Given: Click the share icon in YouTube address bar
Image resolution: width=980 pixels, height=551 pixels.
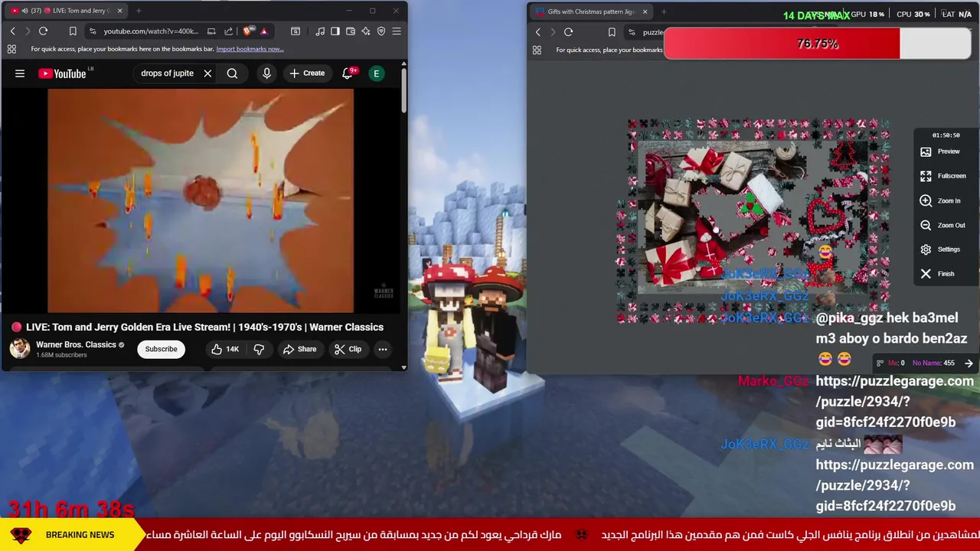Looking at the screenshot, I should click(229, 31).
